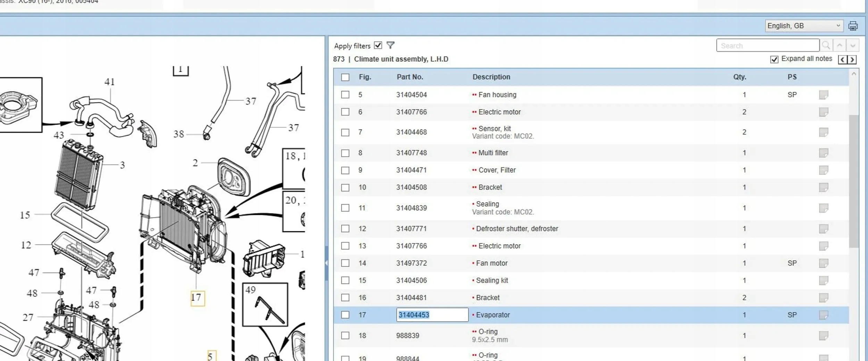Check the box for Multi filter row
Image resolution: width=868 pixels, height=361 pixels.
345,153
